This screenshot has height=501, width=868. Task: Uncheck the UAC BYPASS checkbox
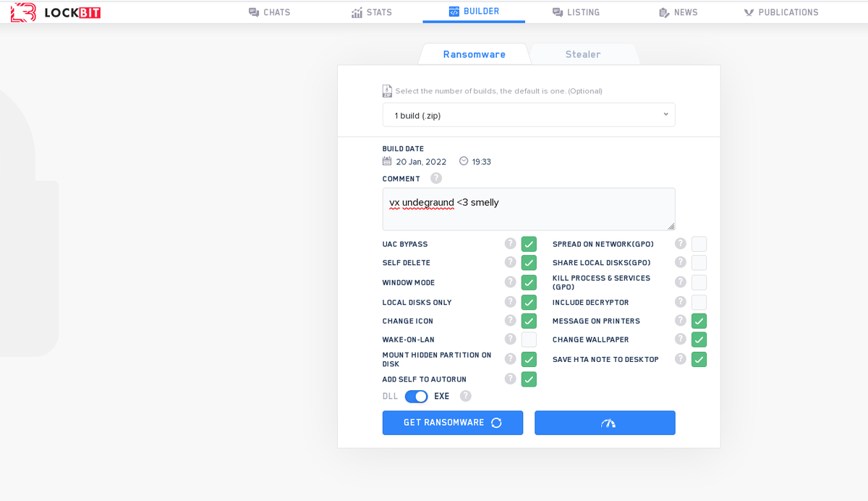tap(529, 244)
